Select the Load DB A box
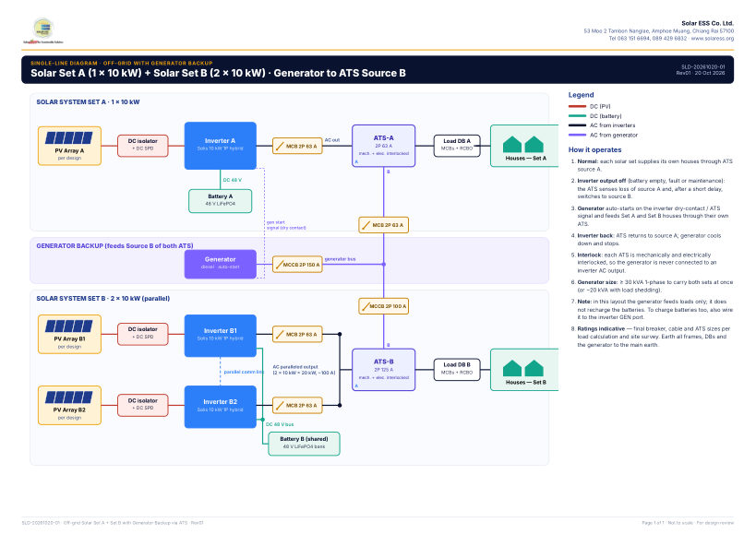Viewport: 756px width, 534px height. point(457,146)
